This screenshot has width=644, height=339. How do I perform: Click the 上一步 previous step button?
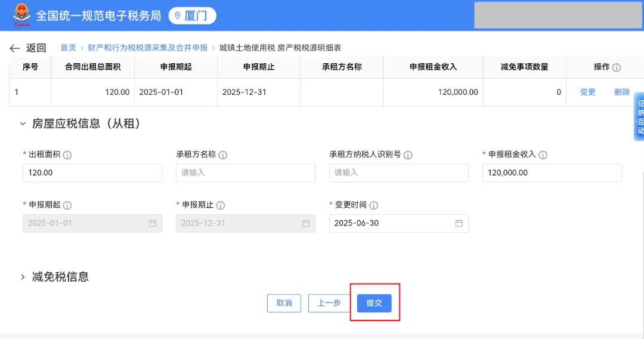(329, 303)
